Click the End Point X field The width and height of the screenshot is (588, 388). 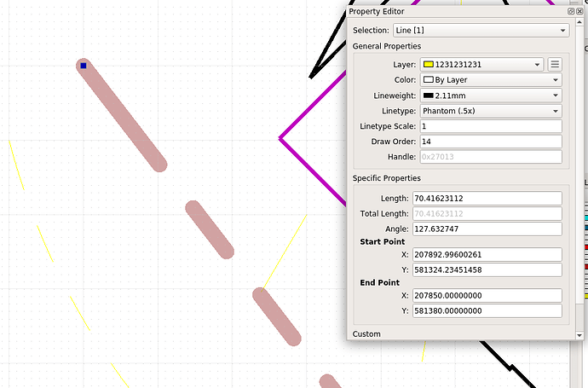(x=487, y=295)
